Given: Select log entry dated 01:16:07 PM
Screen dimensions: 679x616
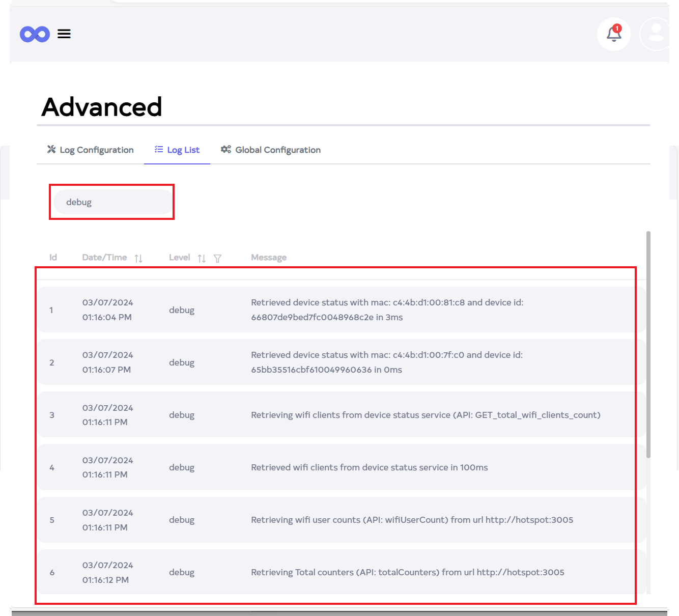Looking at the screenshot, I should pos(107,370).
